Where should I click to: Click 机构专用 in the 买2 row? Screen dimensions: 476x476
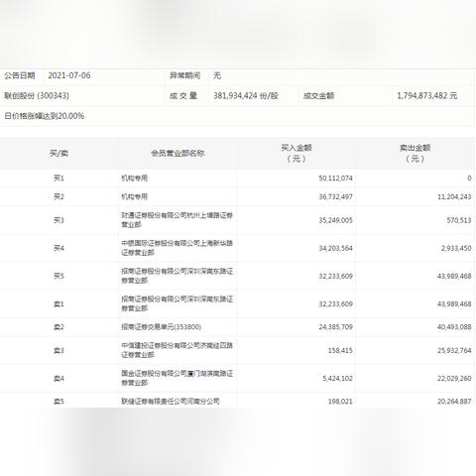(x=134, y=196)
